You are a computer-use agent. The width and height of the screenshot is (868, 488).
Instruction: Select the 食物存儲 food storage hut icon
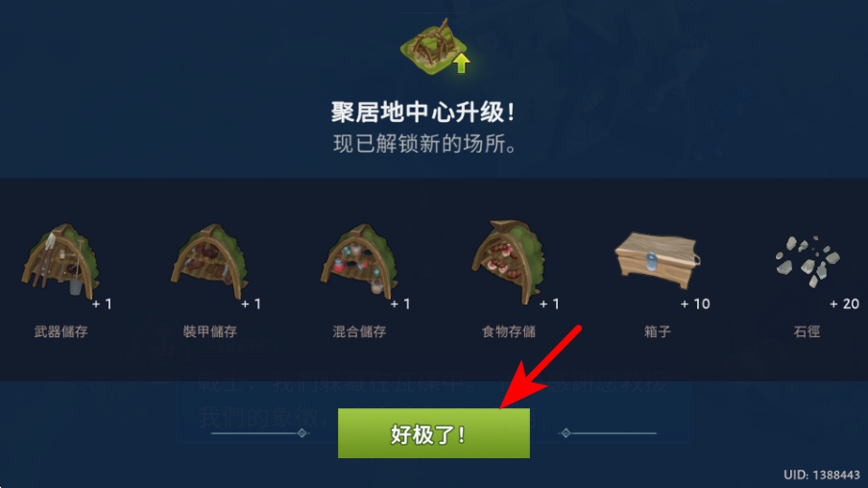508,261
